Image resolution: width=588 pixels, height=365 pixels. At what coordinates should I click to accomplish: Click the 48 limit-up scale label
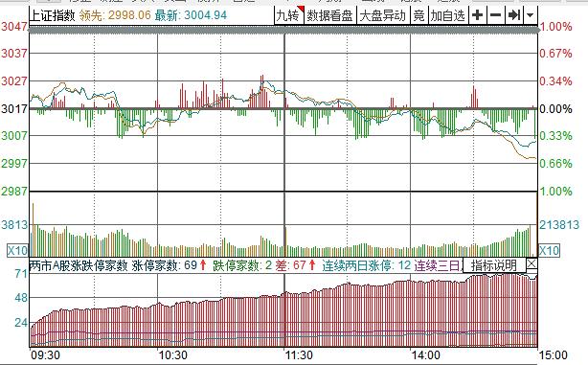[21, 298]
